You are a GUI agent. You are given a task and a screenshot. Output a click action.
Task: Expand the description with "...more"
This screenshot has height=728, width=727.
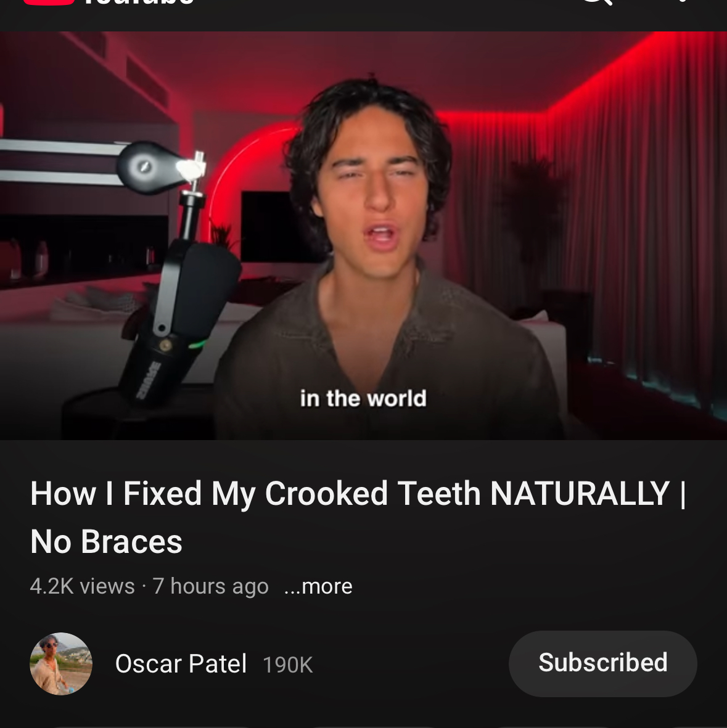coord(318,586)
